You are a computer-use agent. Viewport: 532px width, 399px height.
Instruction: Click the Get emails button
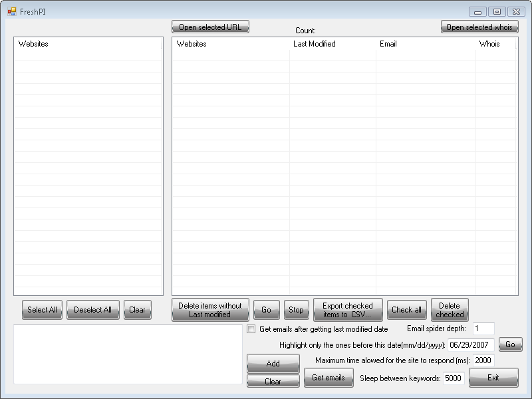(x=329, y=378)
